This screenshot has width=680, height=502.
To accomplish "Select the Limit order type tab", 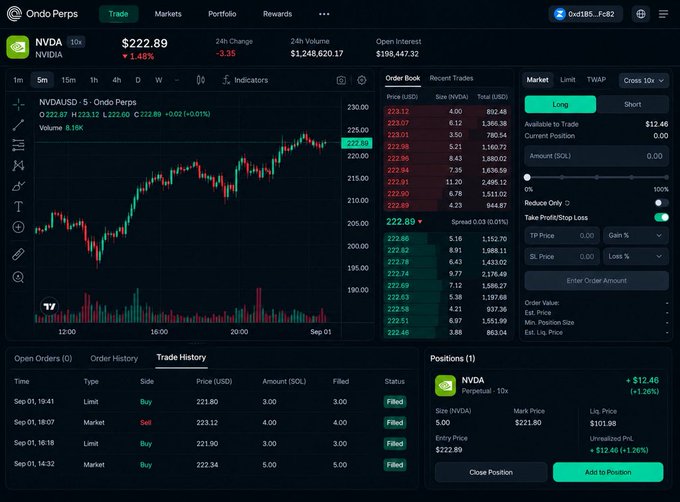I will click(x=568, y=80).
